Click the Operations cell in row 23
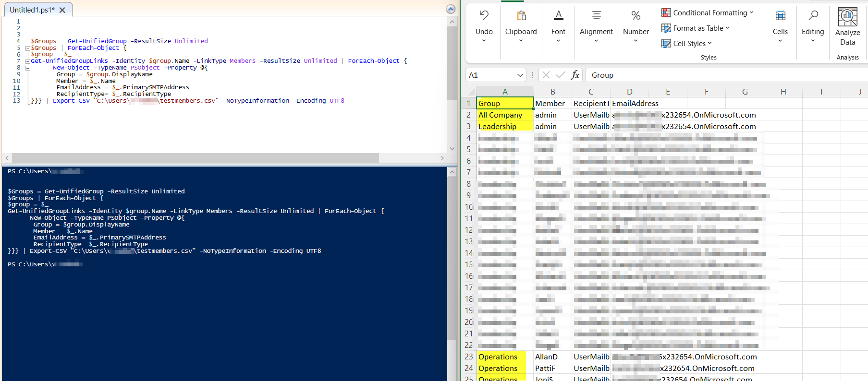The image size is (868, 381). pyautogui.click(x=505, y=357)
